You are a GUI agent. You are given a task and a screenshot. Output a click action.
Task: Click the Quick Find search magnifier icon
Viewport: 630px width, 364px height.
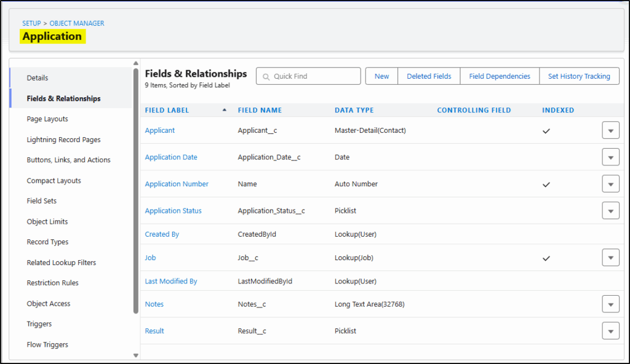click(x=266, y=77)
